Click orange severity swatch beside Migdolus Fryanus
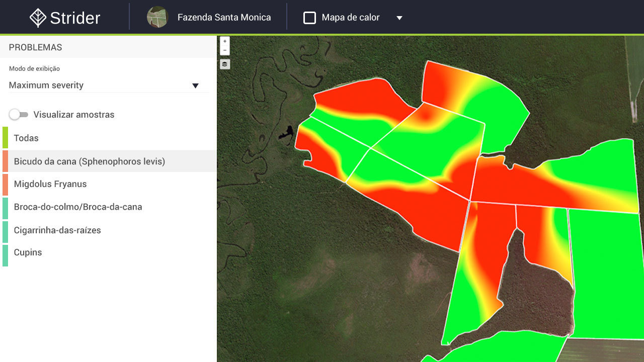Image resolution: width=644 pixels, height=362 pixels. click(x=5, y=185)
